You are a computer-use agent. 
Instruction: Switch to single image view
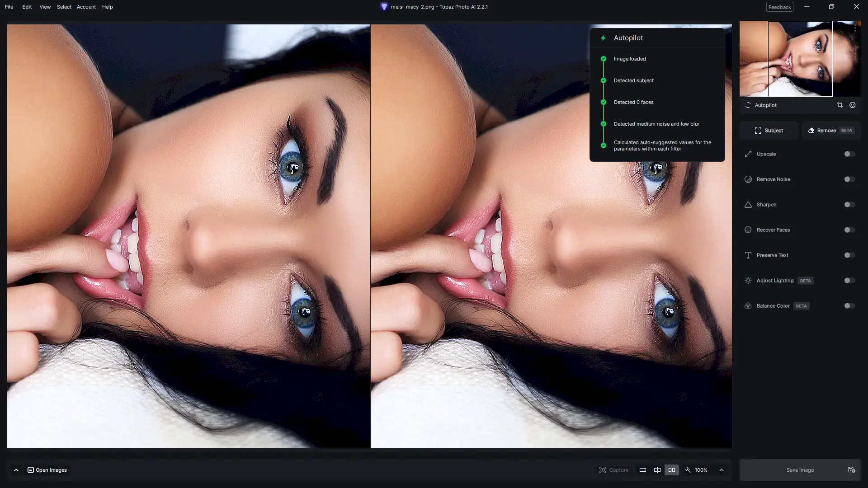[642, 470]
